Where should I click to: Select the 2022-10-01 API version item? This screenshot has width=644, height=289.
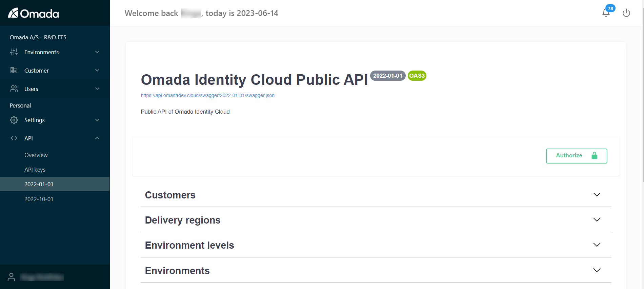tap(55, 199)
